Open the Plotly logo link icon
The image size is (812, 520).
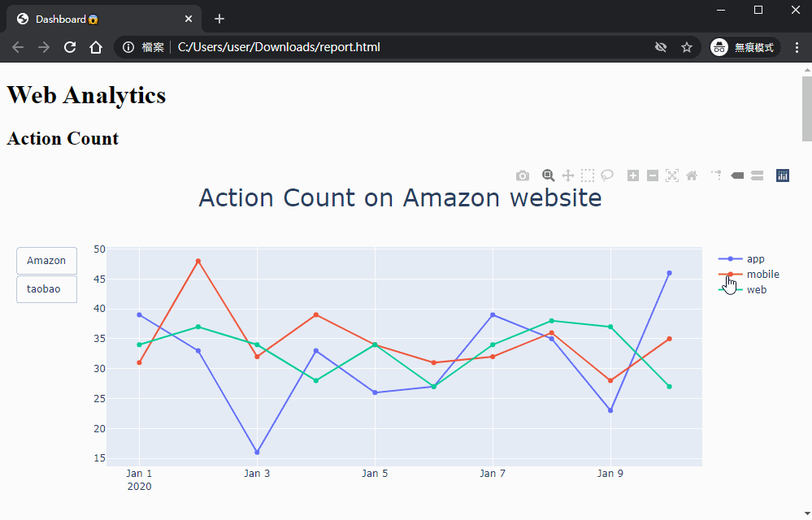(x=783, y=176)
